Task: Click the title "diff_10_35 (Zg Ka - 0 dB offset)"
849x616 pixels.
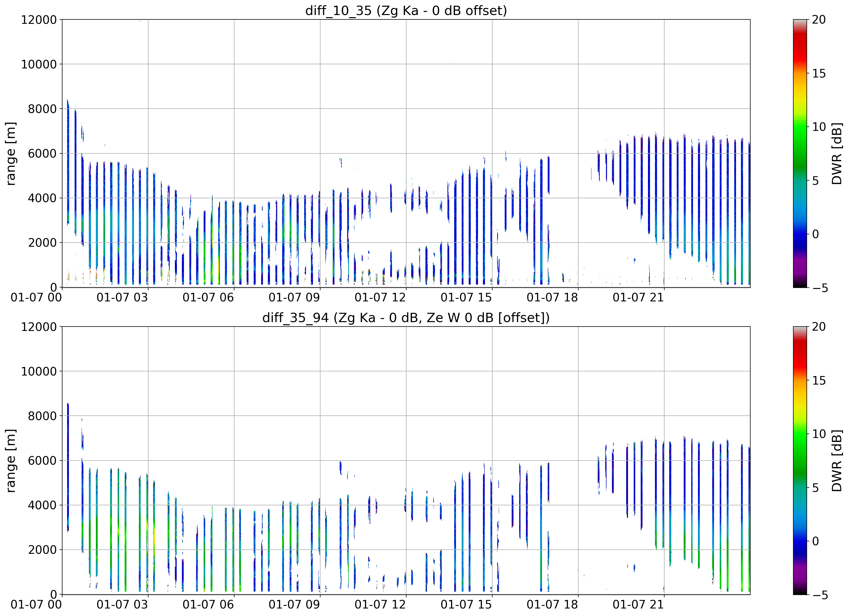Action: click(406, 10)
